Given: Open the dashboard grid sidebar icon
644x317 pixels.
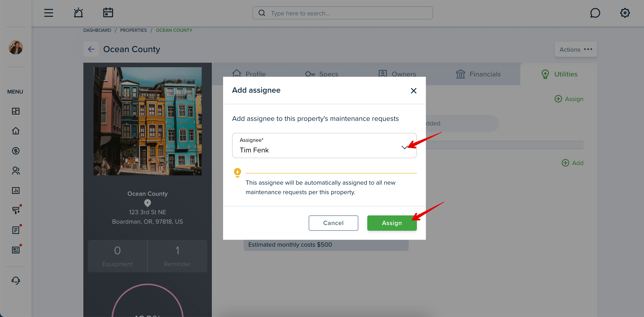Looking at the screenshot, I should [16, 111].
